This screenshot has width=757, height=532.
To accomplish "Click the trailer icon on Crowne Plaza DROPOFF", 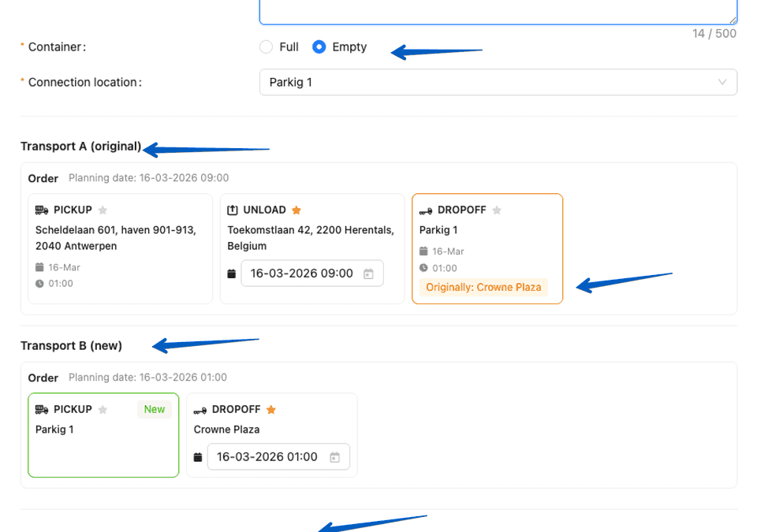I will 200,411.
